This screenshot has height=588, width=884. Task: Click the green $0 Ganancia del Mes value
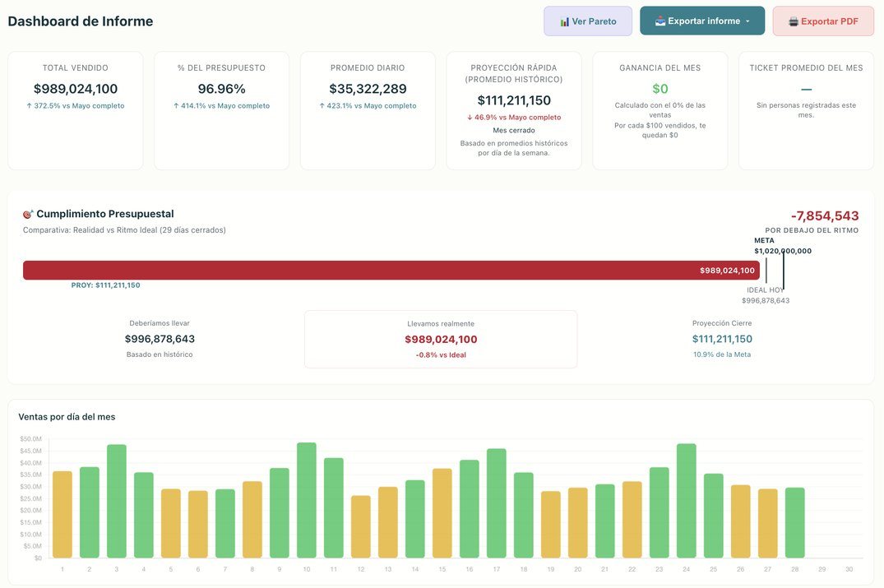[660, 89]
